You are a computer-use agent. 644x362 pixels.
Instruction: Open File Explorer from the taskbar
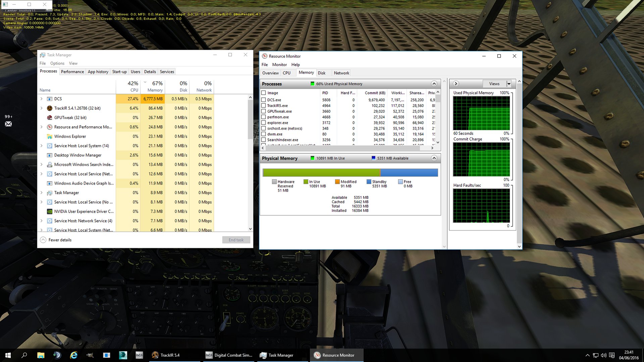(x=41, y=355)
